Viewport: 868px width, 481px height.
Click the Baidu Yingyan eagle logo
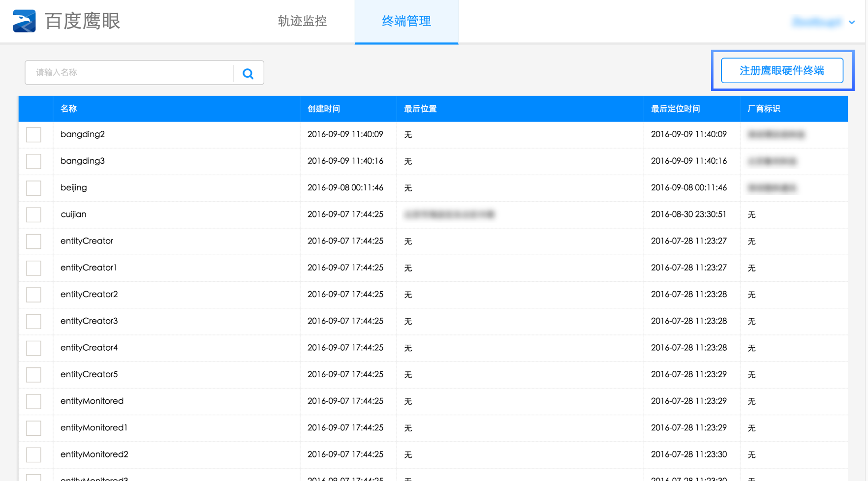coord(24,21)
